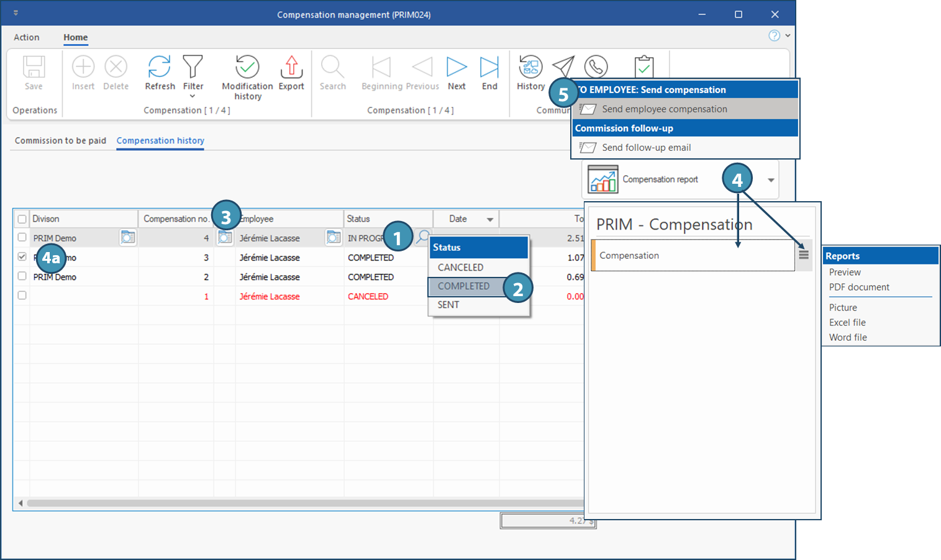This screenshot has width=941, height=560.
Task: Click the phone call icon in ribbon
Action: tap(596, 66)
